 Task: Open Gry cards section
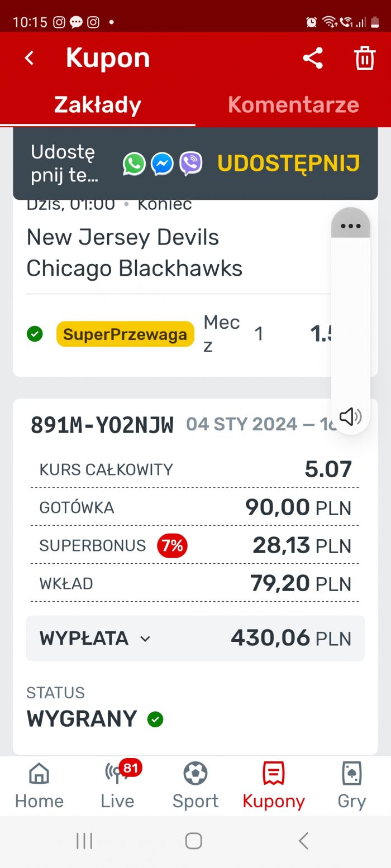(352, 786)
